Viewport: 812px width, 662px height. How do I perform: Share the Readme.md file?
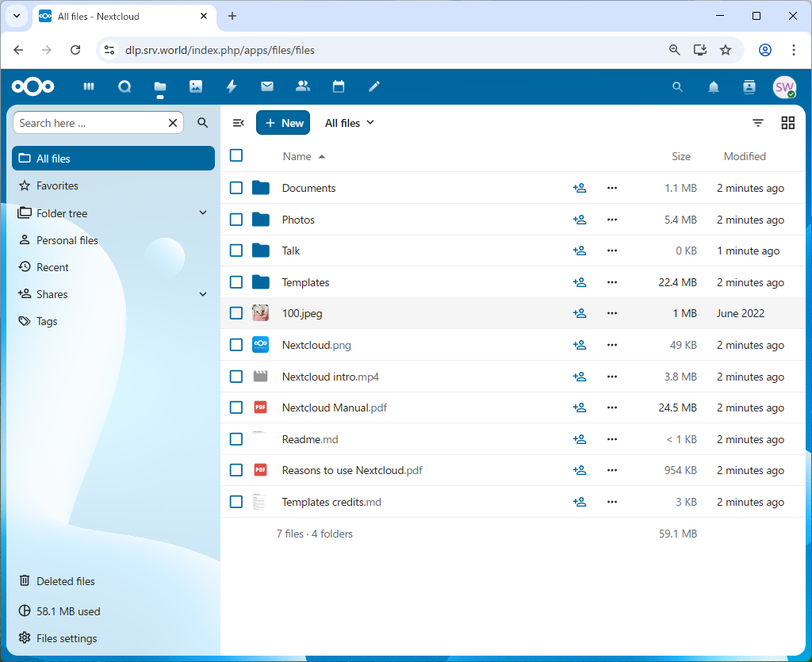pyautogui.click(x=580, y=439)
